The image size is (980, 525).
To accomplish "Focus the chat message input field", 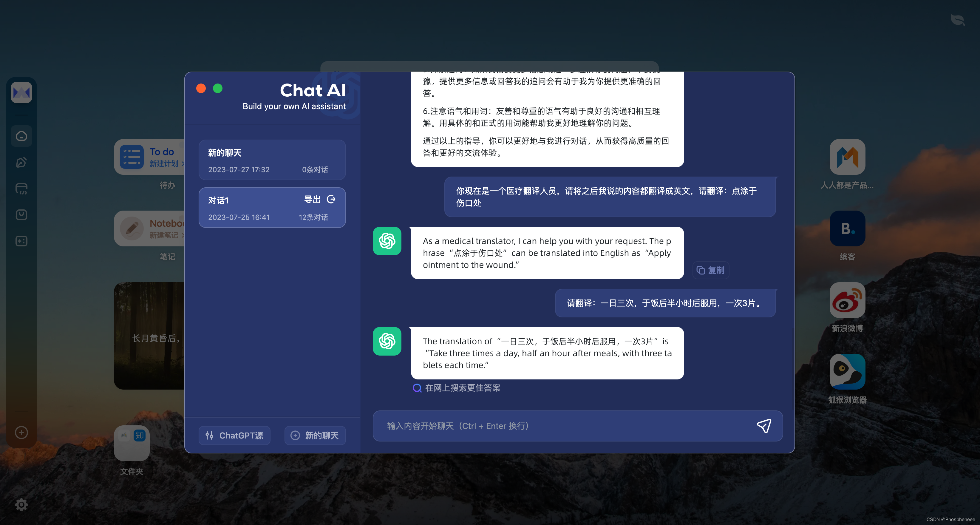I will (563, 426).
